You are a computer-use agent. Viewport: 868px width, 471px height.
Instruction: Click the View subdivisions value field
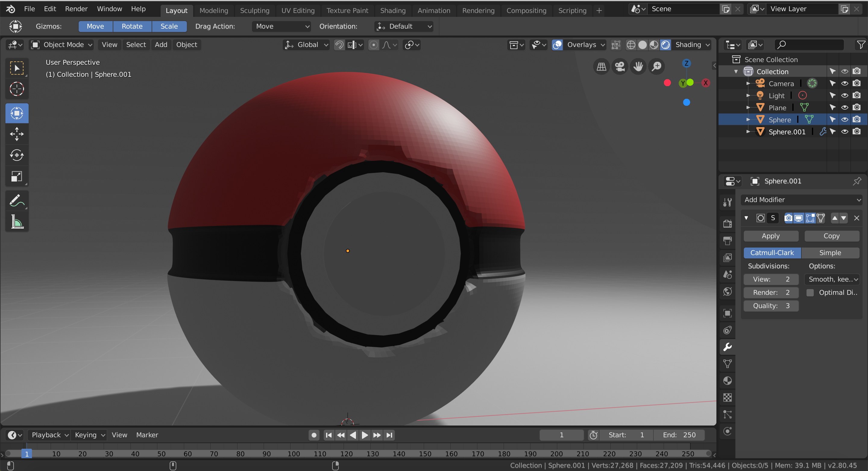[x=771, y=279]
